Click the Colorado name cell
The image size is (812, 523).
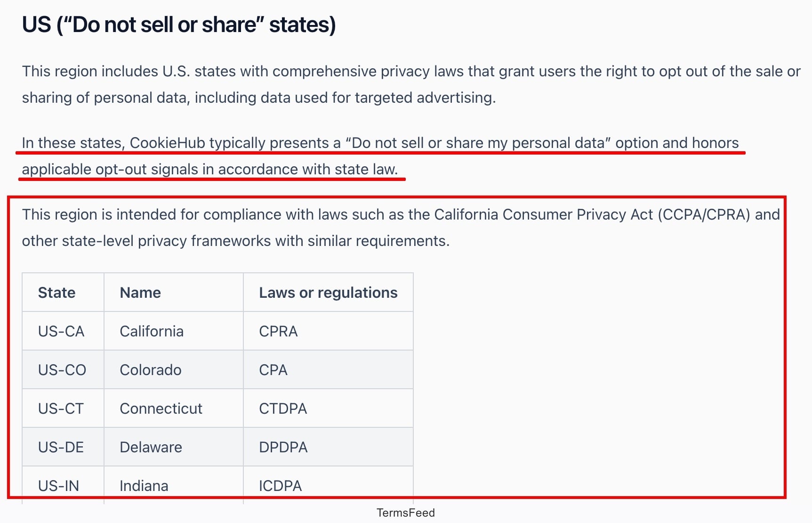174,369
